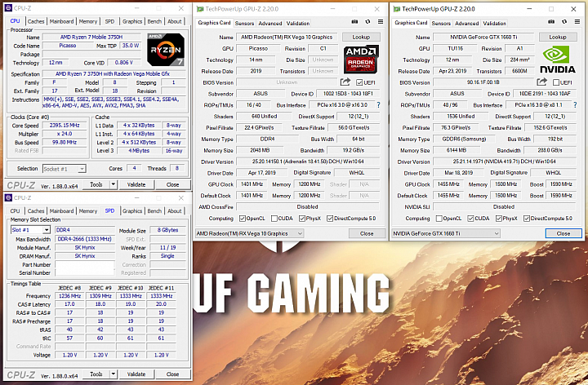Open Bench tab in top CPU-Z window
Screen dimensions: 588x385
click(x=154, y=21)
